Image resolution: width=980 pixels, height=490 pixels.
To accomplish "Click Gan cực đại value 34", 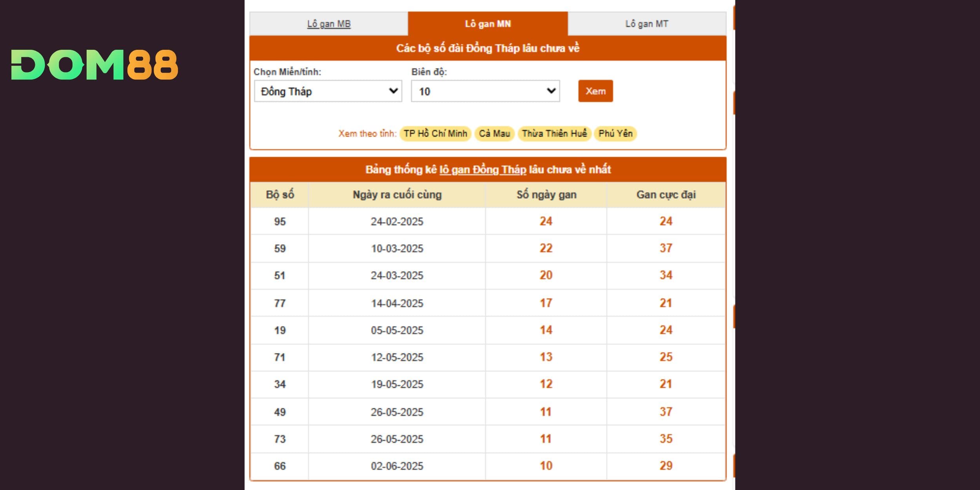I will (x=666, y=275).
